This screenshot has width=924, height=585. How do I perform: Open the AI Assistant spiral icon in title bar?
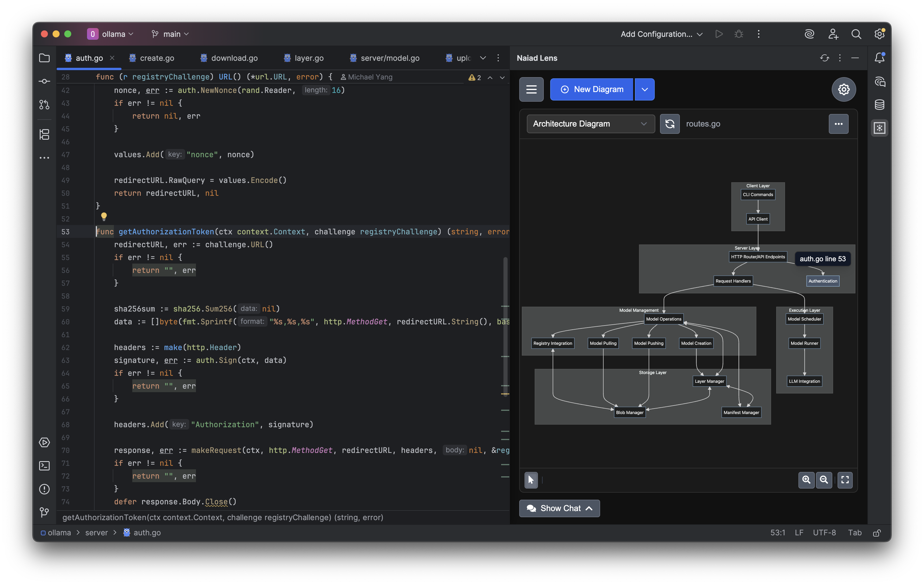(x=809, y=34)
